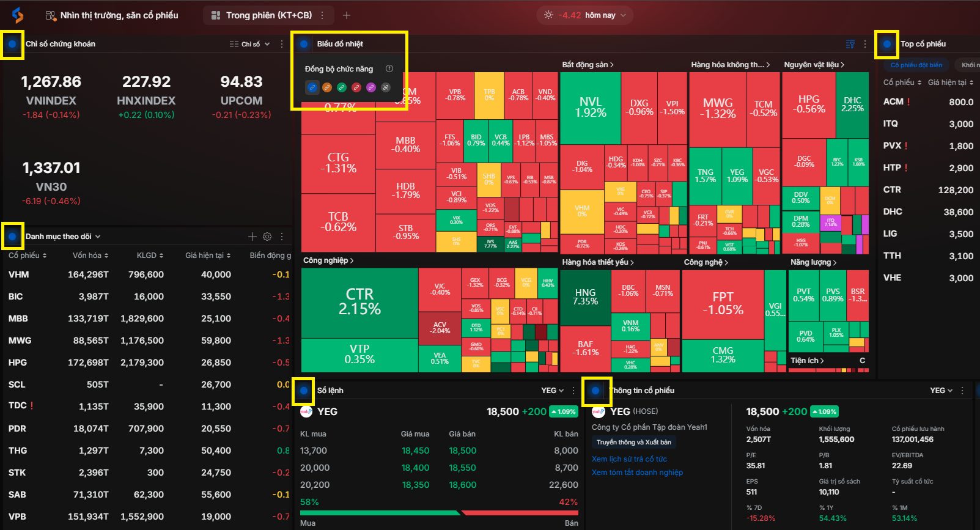Click the 'Truyền thông và Xuất bản' industry tag
980x530 pixels.
(634, 442)
